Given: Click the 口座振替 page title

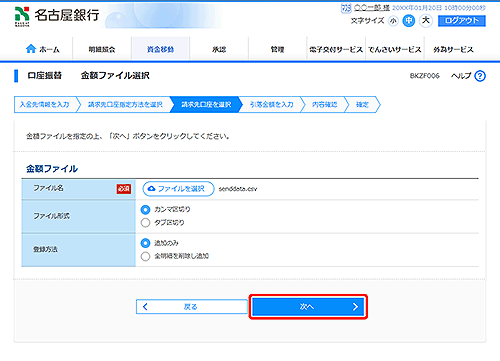Looking at the screenshot, I should click(45, 76).
